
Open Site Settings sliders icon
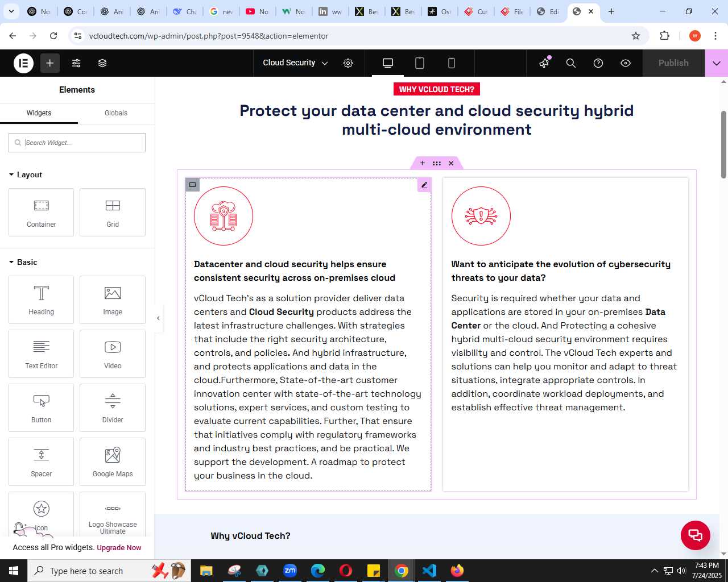coord(76,63)
